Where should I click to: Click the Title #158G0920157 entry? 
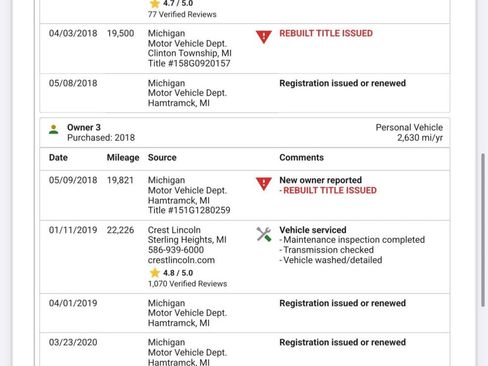point(189,63)
